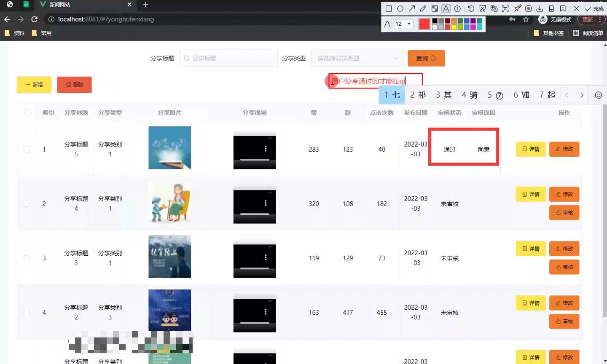Select the mosaic blur tool
The image size is (607, 364).
pyautogui.click(x=435, y=8)
